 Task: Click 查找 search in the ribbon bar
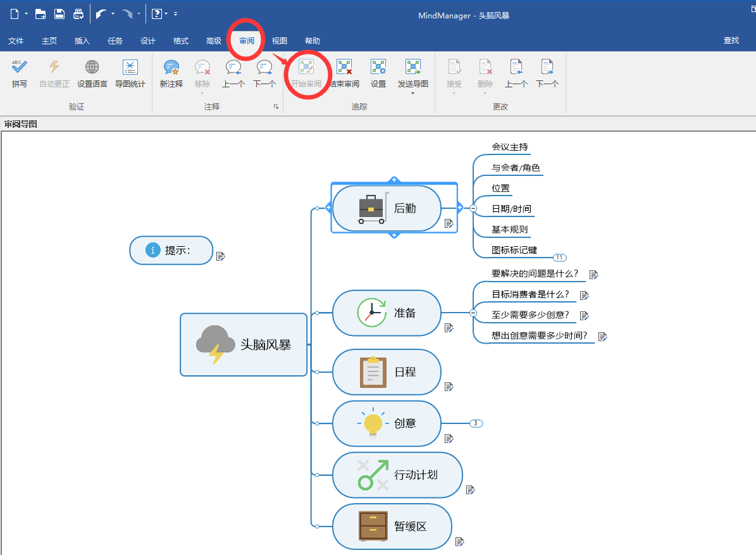[731, 41]
